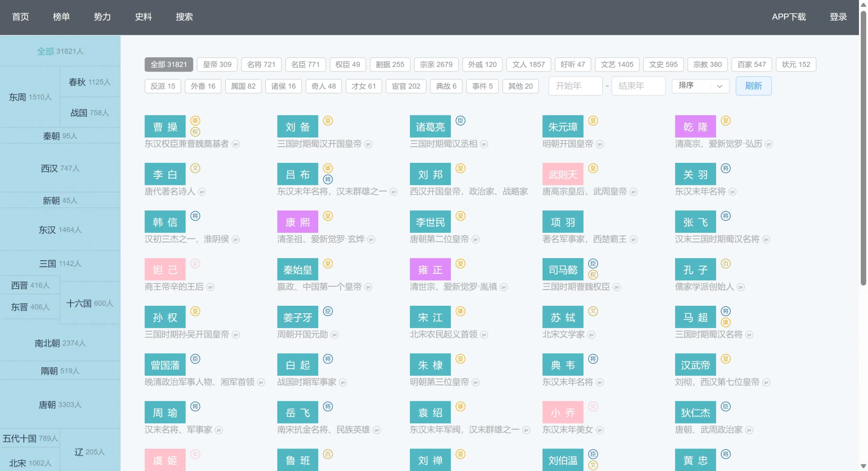
Task: Select 唐朝 3303人 in dynasty sidebar
Action: click(x=60, y=404)
